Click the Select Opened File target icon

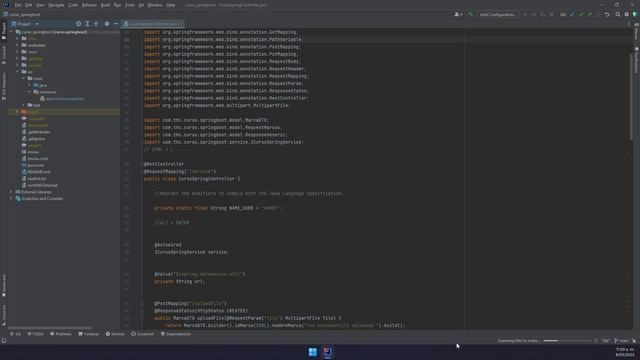coord(78,24)
